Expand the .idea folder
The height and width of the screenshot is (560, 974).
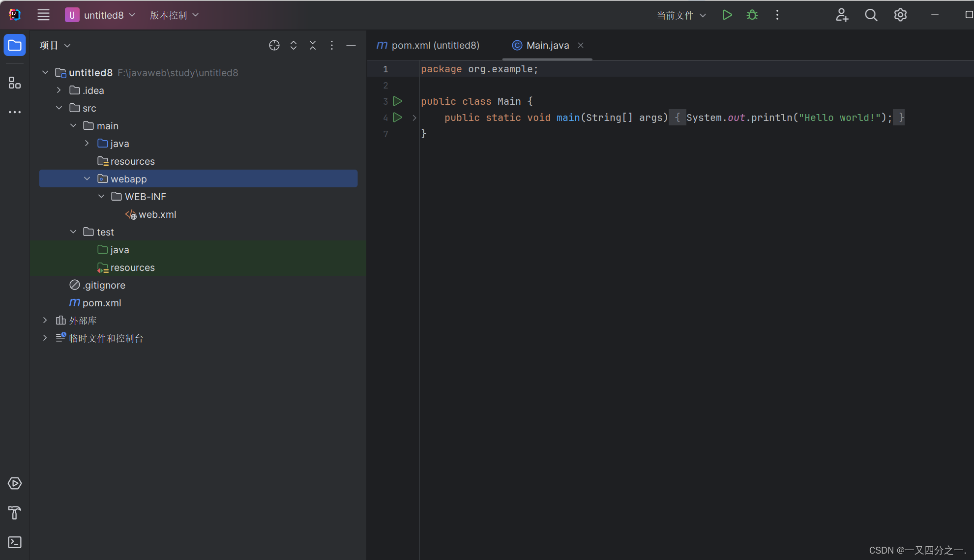59,90
